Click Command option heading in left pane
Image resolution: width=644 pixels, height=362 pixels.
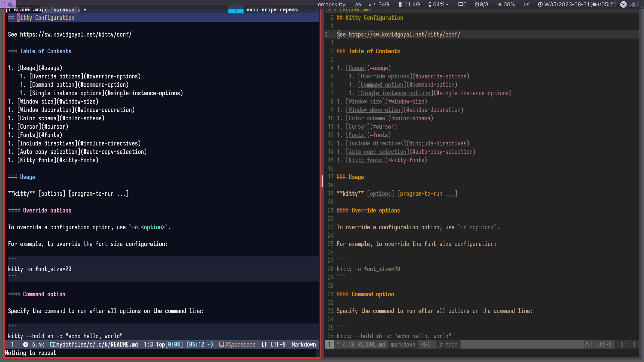point(44,294)
